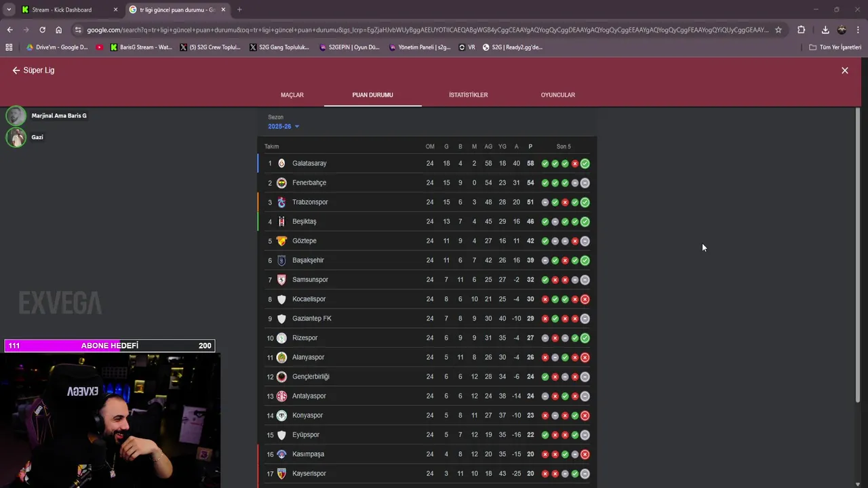Bookmark this page with the star icon

[778, 30]
